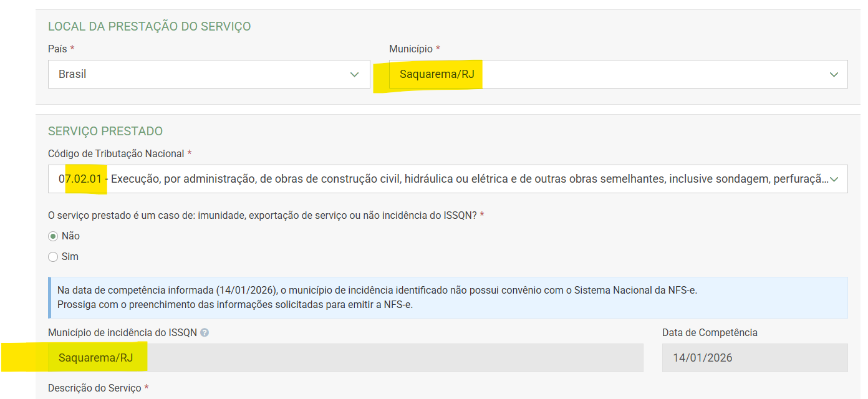Select the Não radio button

click(x=53, y=236)
